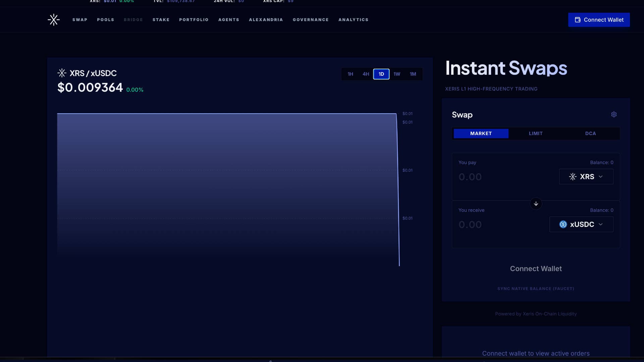The width and height of the screenshot is (644, 362).
Task: Switch to the MARKET order tab
Action: [481, 133]
